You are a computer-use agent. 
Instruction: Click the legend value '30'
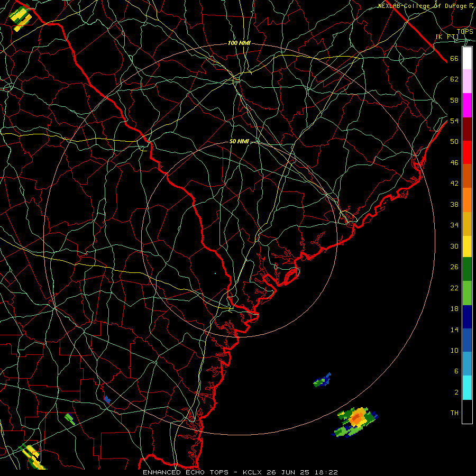coord(454,246)
